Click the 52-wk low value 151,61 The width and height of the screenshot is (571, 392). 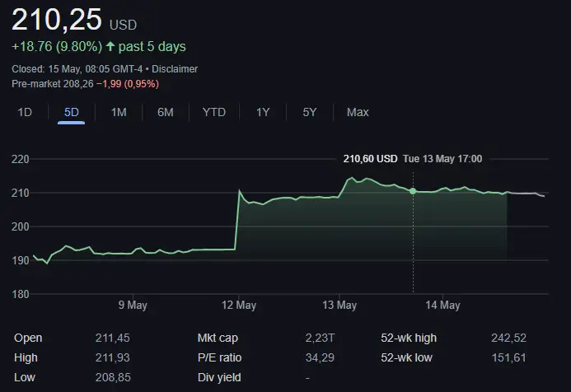coord(508,357)
